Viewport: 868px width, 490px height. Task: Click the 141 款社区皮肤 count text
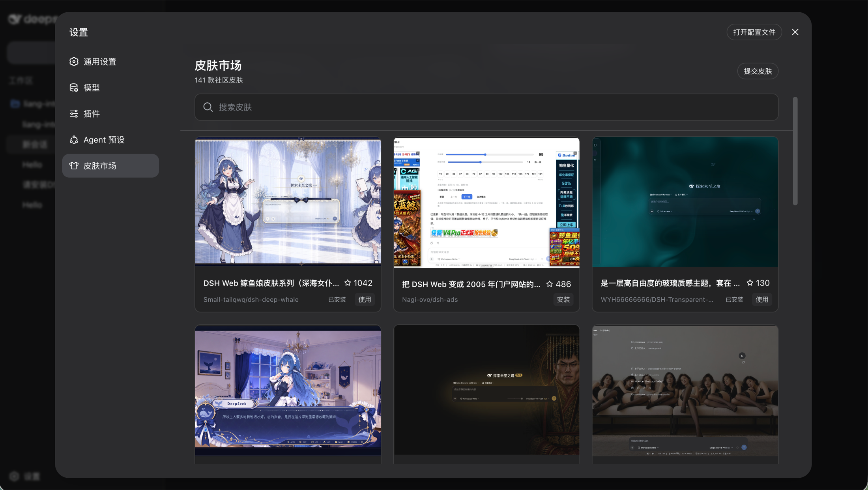219,80
